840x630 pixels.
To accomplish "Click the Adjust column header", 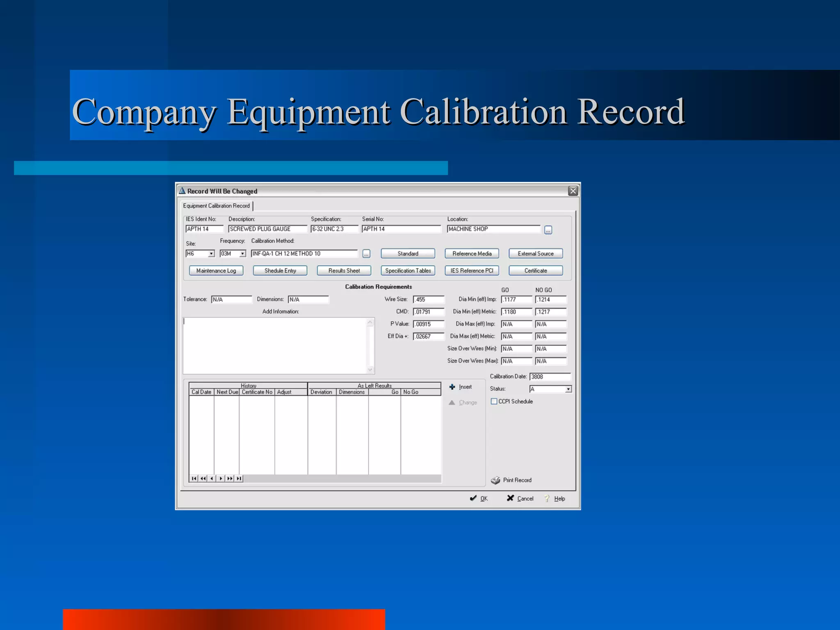I will [x=291, y=392].
